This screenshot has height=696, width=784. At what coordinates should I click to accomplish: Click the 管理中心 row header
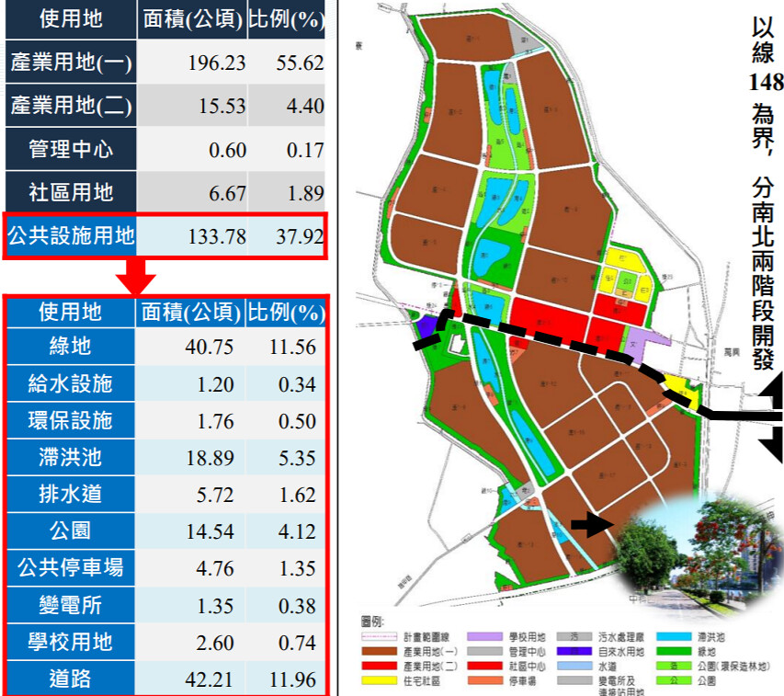(x=71, y=149)
